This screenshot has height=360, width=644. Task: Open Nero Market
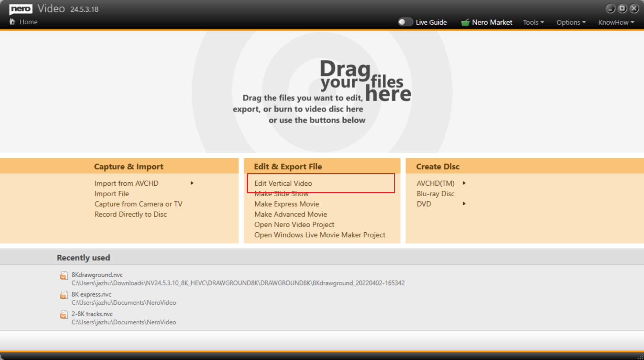492,22
